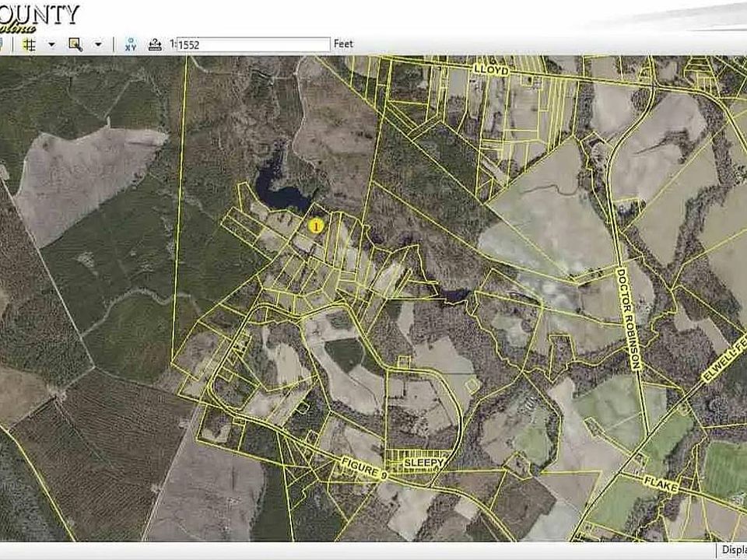Click the XY coordinates tool icon
Image resolution: width=747 pixels, height=560 pixels.
click(130, 45)
